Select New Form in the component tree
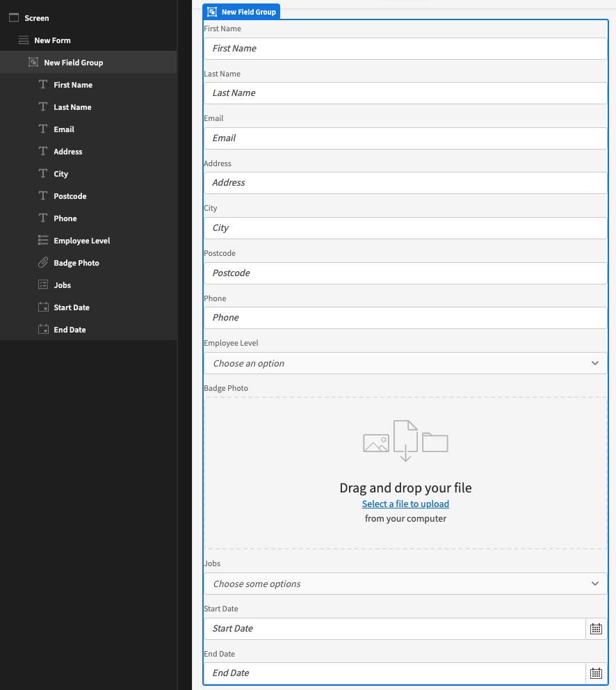Screen dimensions: 616x690 coord(88,40)
